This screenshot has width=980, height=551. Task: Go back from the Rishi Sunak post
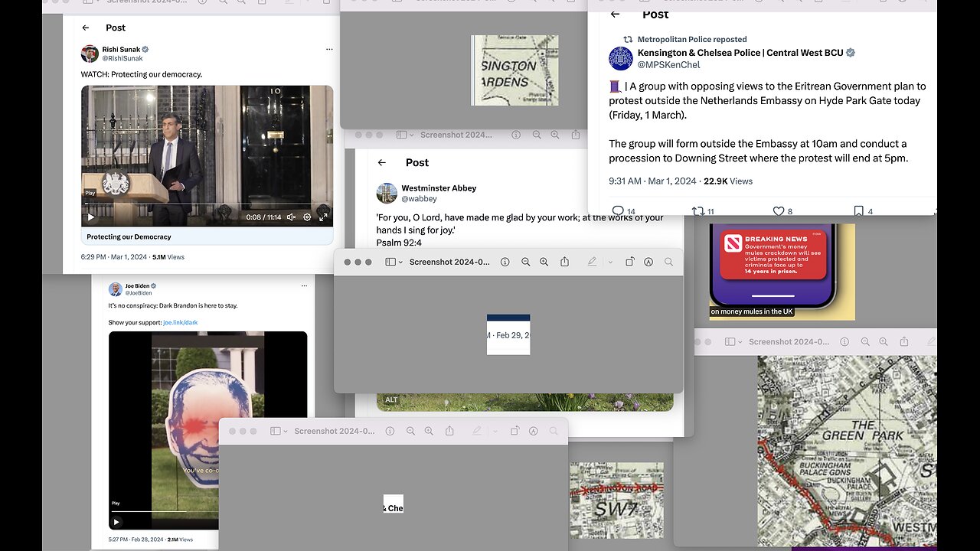[86, 28]
